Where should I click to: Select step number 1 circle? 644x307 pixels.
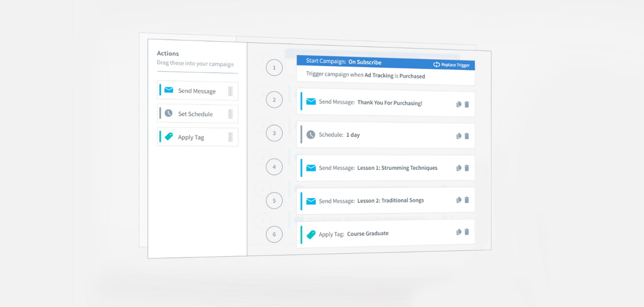(274, 68)
